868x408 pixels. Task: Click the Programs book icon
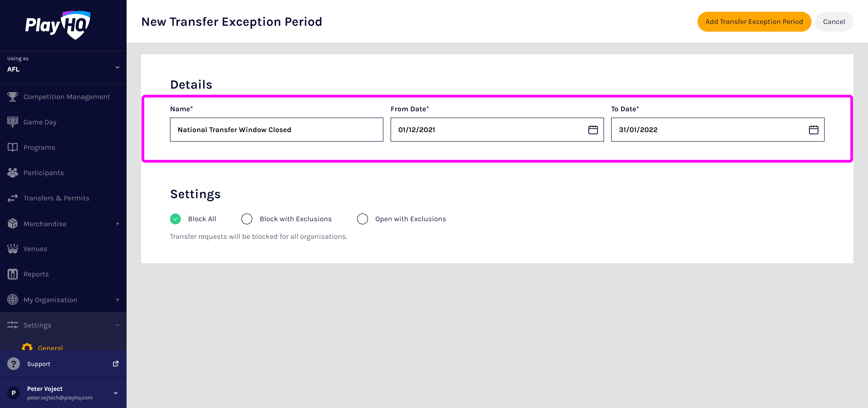[12, 147]
